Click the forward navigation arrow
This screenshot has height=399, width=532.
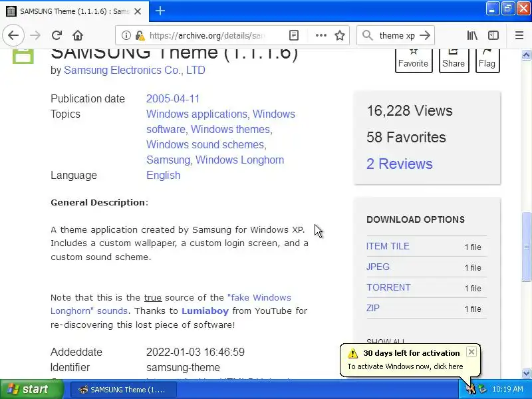pyautogui.click(x=35, y=35)
